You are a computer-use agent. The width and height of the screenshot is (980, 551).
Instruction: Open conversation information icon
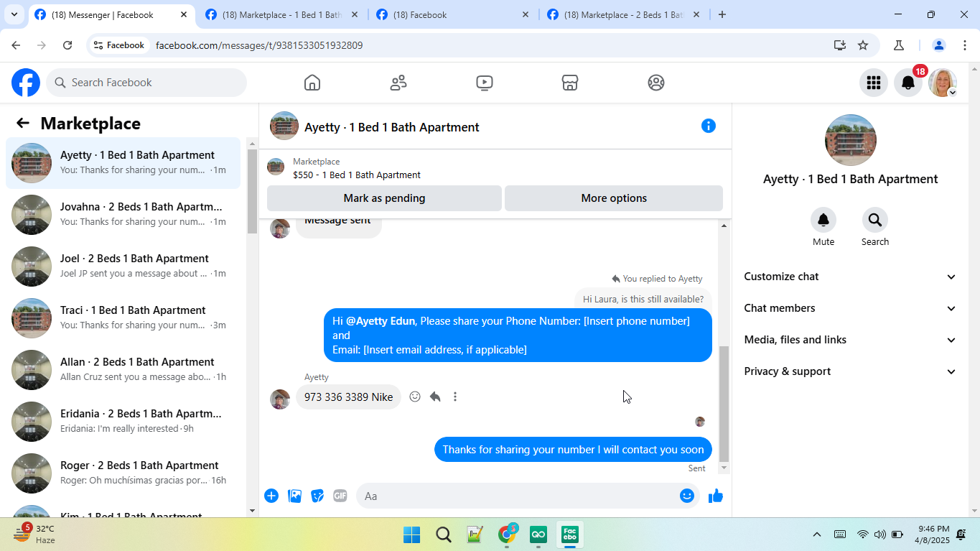click(x=709, y=126)
